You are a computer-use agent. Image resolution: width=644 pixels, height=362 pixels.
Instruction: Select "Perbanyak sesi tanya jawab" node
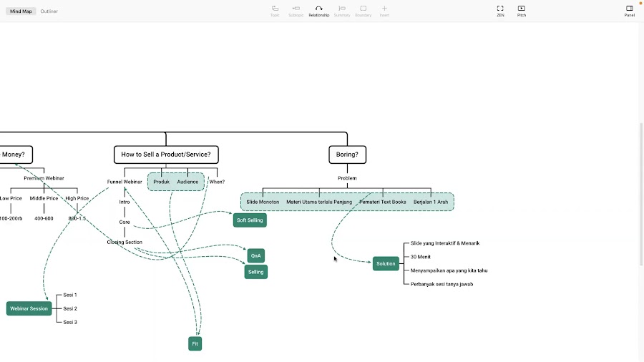(442, 284)
